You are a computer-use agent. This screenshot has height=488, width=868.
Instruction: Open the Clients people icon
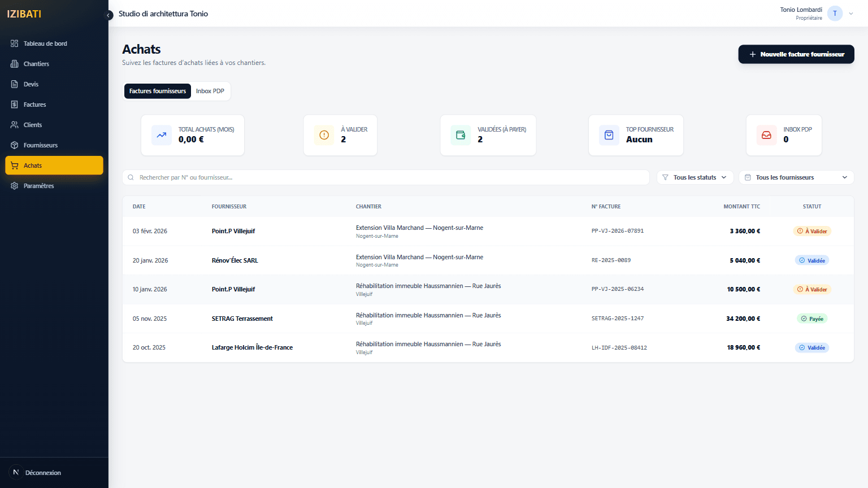[x=15, y=125]
